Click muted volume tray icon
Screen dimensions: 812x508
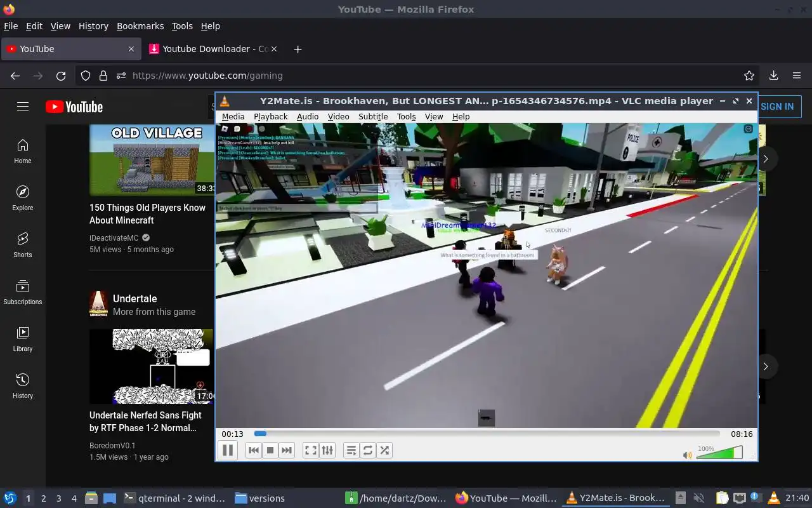[x=698, y=498]
